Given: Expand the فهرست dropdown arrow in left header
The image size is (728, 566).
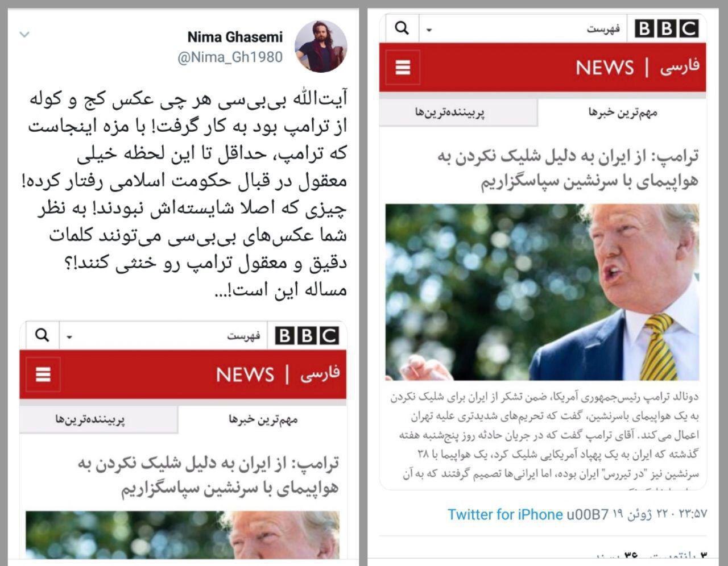Looking at the screenshot, I should pos(69,338).
